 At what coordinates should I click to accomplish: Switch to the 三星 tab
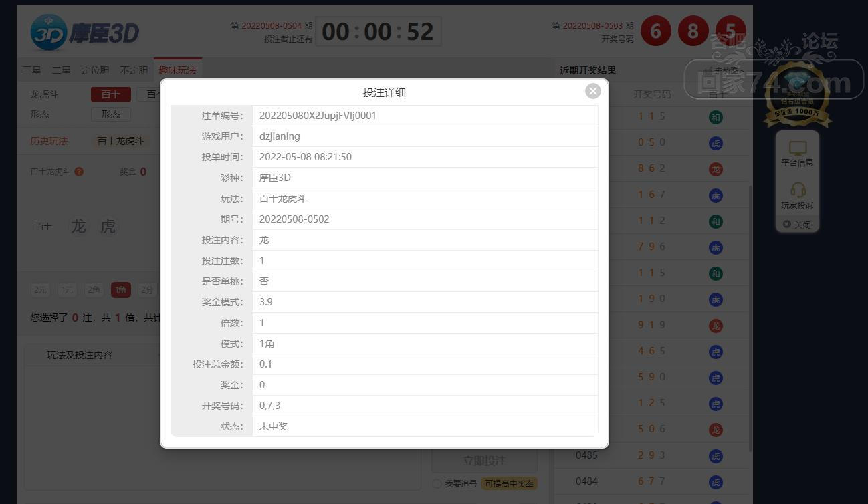(x=31, y=70)
